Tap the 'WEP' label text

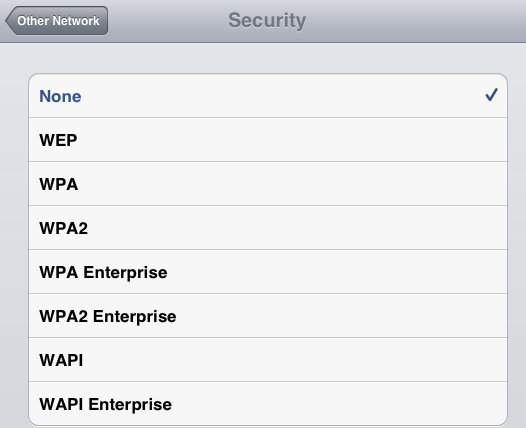(58, 140)
